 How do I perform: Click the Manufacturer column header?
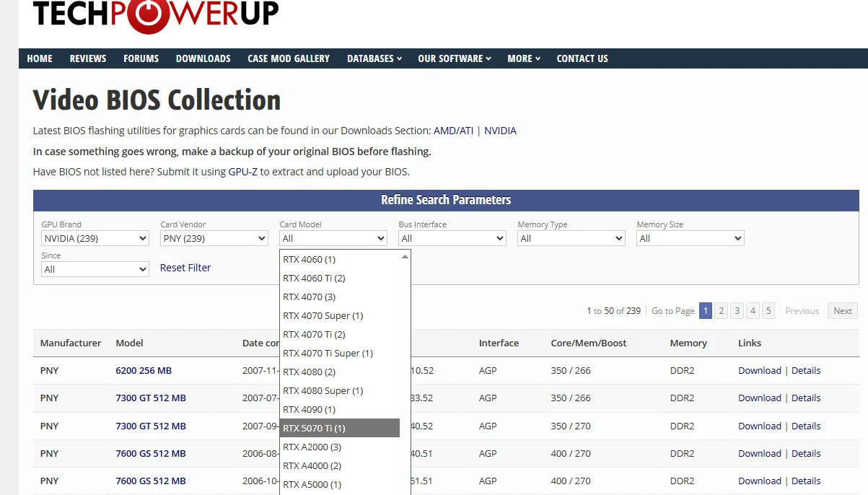(x=71, y=343)
